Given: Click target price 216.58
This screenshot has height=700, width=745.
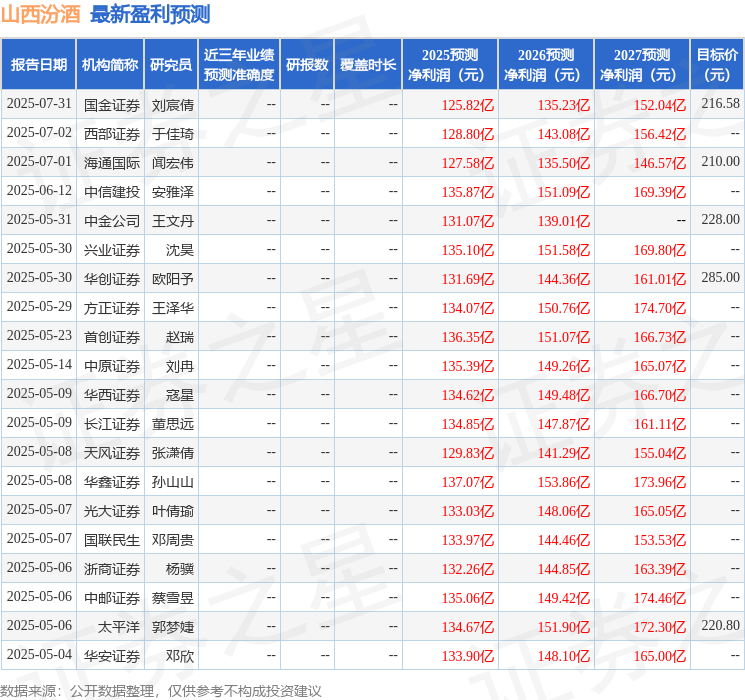Looking at the screenshot, I should click(x=720, y=103).
